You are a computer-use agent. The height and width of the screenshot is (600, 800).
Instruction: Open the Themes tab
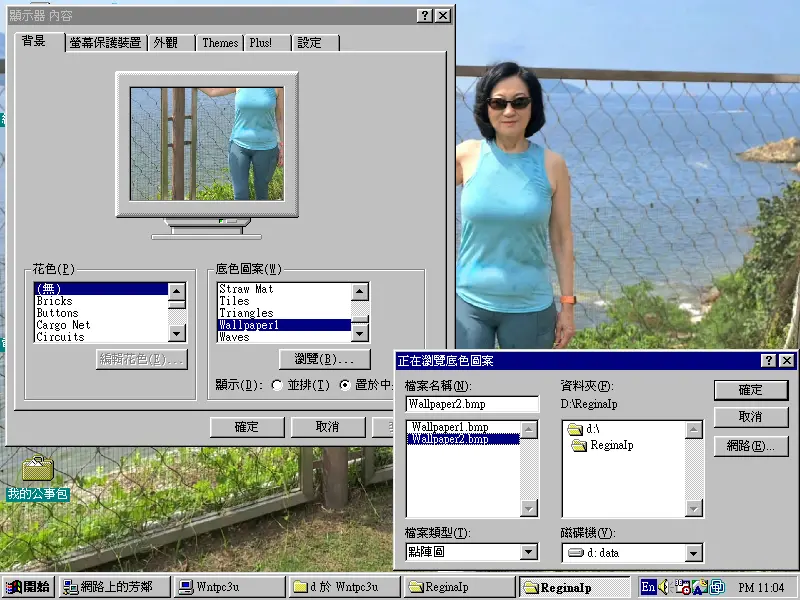coord(220,43)
